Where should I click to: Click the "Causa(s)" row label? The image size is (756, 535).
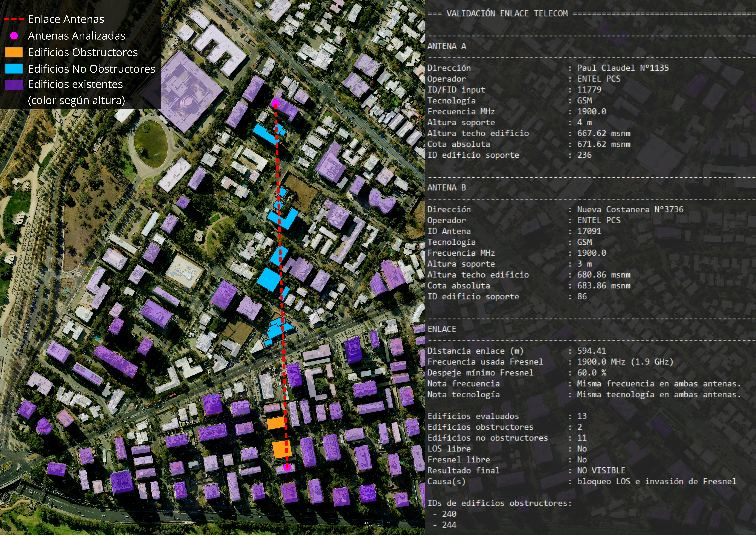[x=446, y=482]
